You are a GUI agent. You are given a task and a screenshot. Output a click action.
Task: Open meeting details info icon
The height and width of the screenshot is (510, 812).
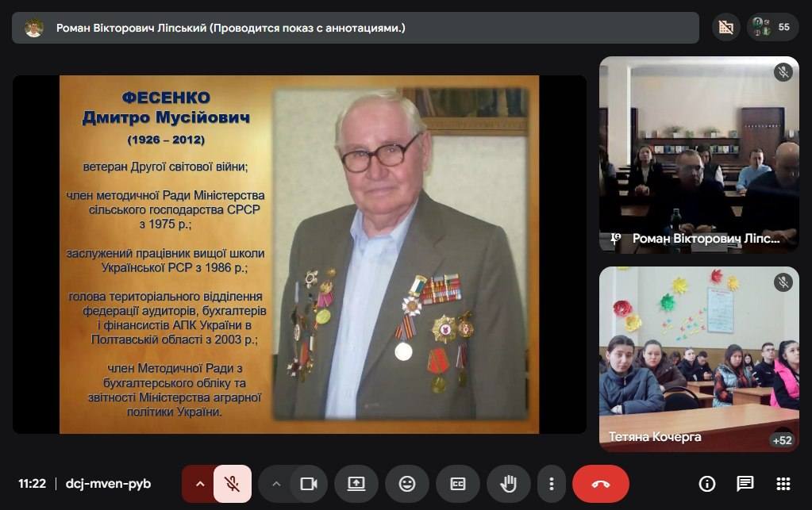(x=706, y=484)
